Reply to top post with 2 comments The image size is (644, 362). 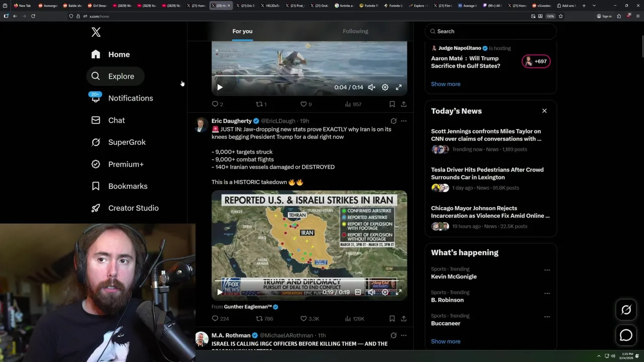tap(217, 104)
